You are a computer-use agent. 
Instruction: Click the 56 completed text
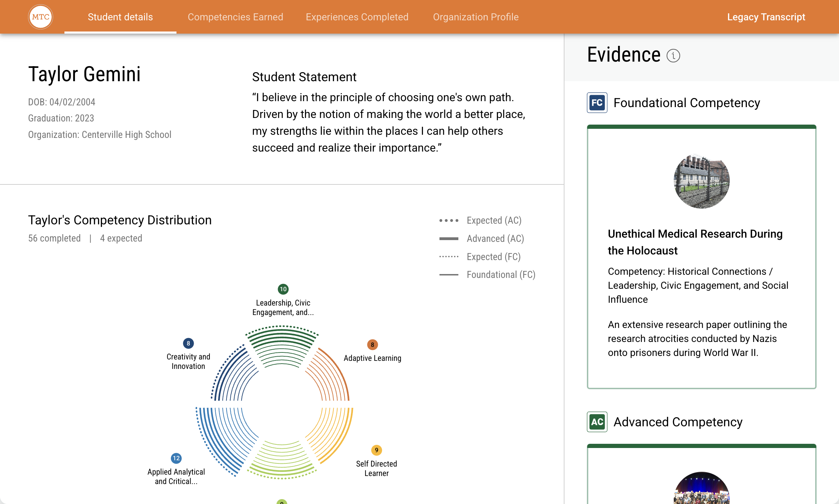(x=54, y=238)
